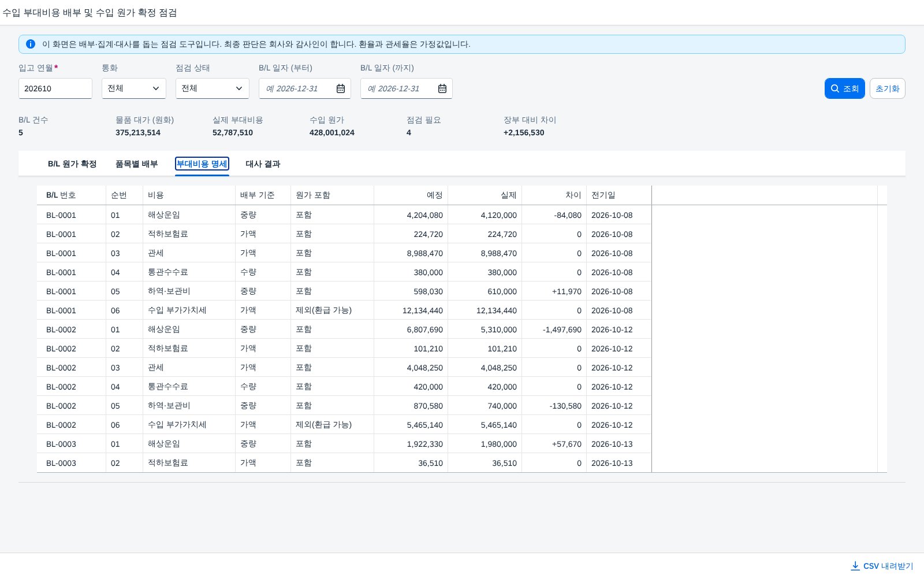The height and width of the screenshot is (578, 924).
Task: Click the 조회 search button
Action: (x=844, y=88)
